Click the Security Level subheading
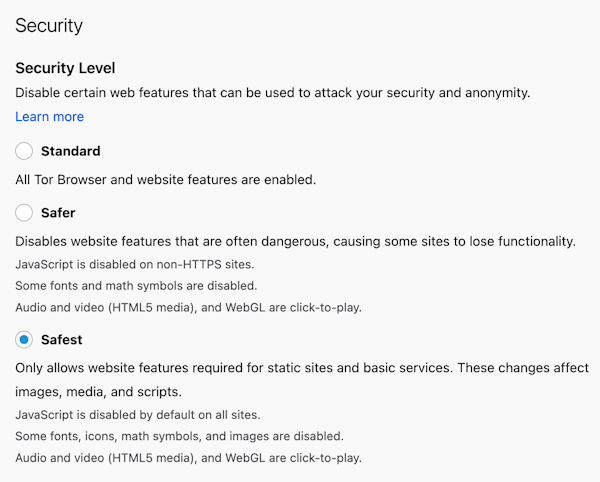600x482 pixels. click(x=65, y=68)
